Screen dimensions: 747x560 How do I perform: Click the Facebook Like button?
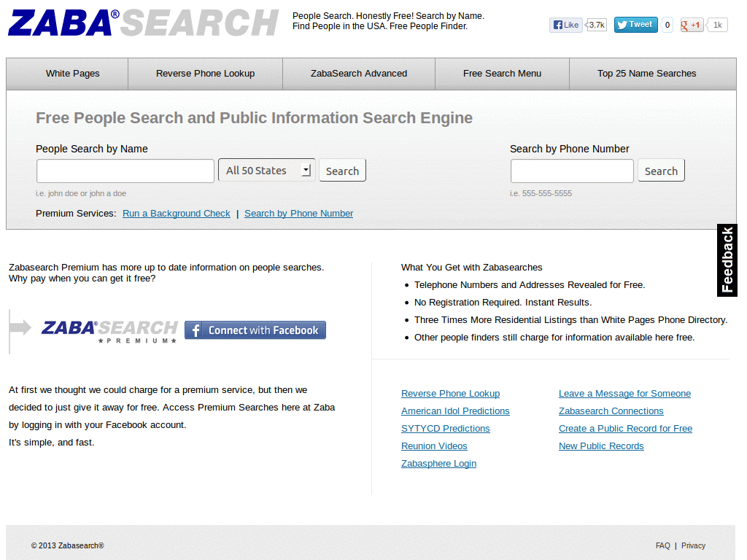click(565, 25)
